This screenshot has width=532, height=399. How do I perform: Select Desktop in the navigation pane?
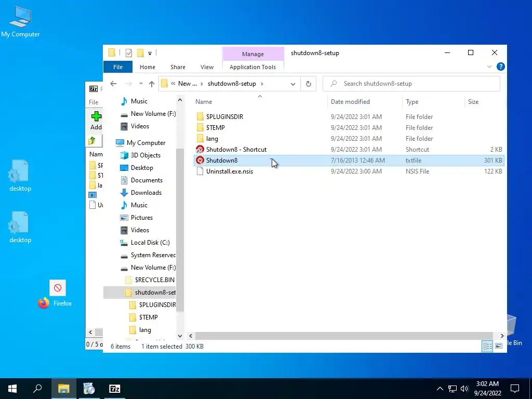142,168
